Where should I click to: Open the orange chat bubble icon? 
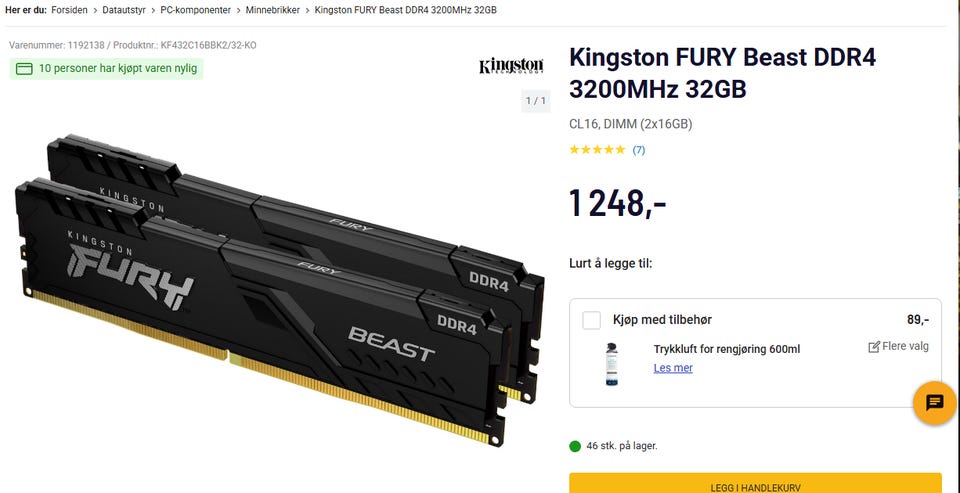coord(934,402)
